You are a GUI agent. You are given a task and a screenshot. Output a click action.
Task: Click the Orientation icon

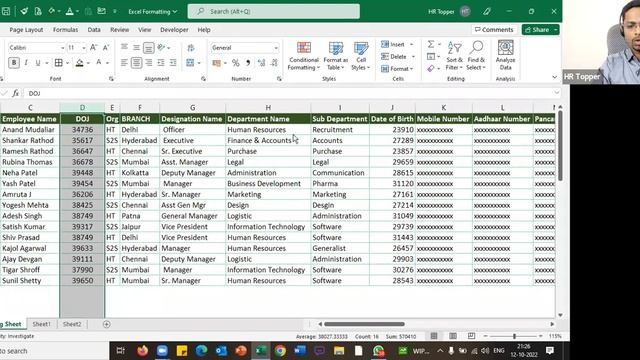pyautogui.click(x=161, y=48)
